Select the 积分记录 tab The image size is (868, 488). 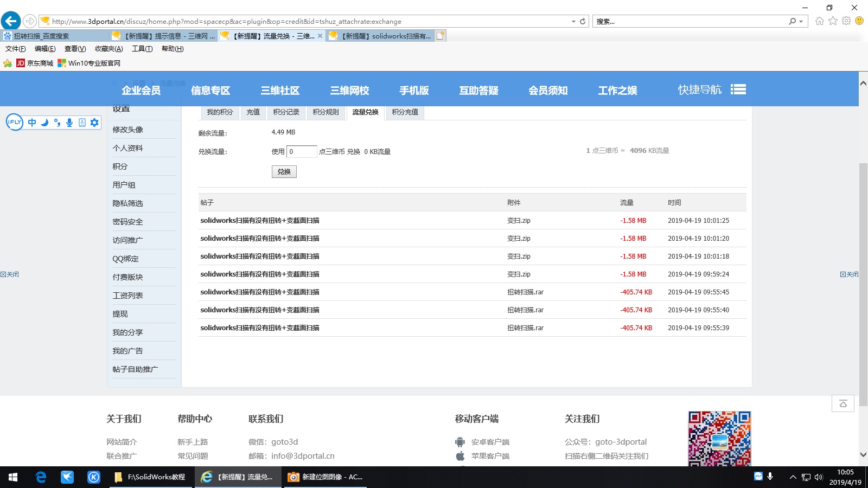(286, 112)
